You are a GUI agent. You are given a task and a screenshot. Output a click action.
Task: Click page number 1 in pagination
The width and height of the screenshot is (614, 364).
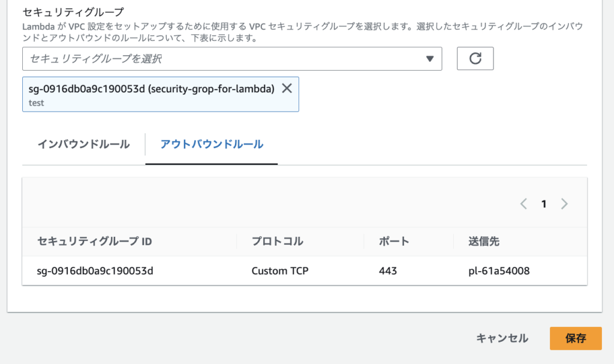544,204
